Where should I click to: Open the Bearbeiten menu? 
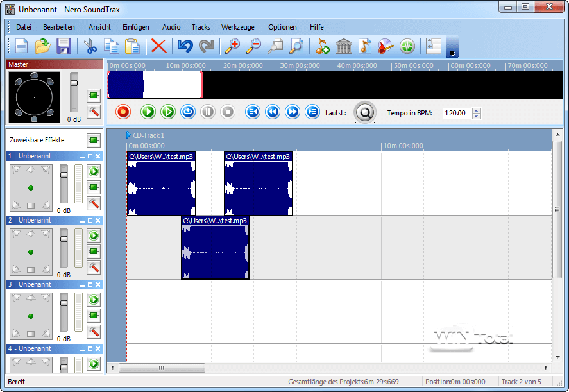click(x=59, y=27)
